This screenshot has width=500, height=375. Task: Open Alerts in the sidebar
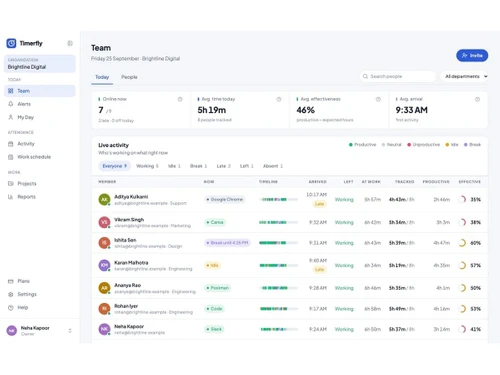[40, 104]
